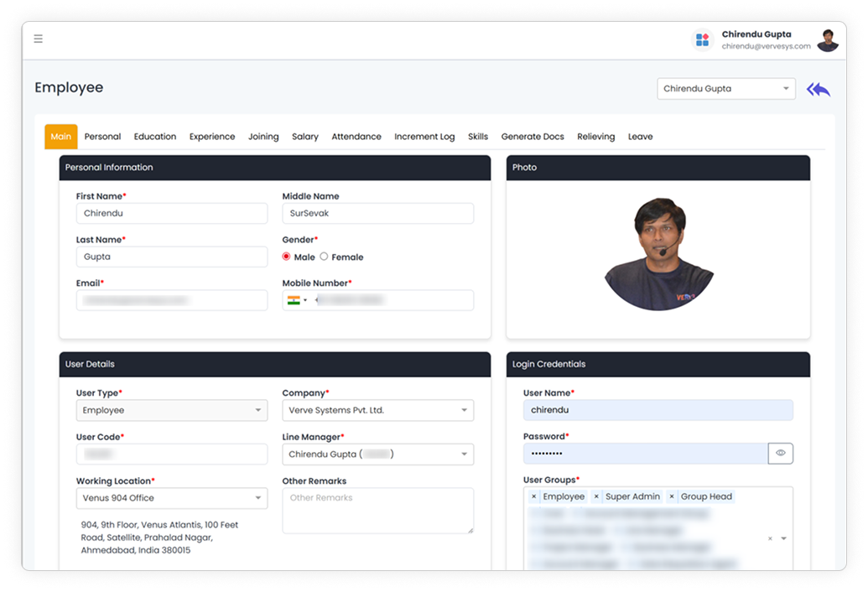The width and height of the screenshot is (868, 592).
Task: Clear all user groups with x icon
Action: (x=770, y=538)
